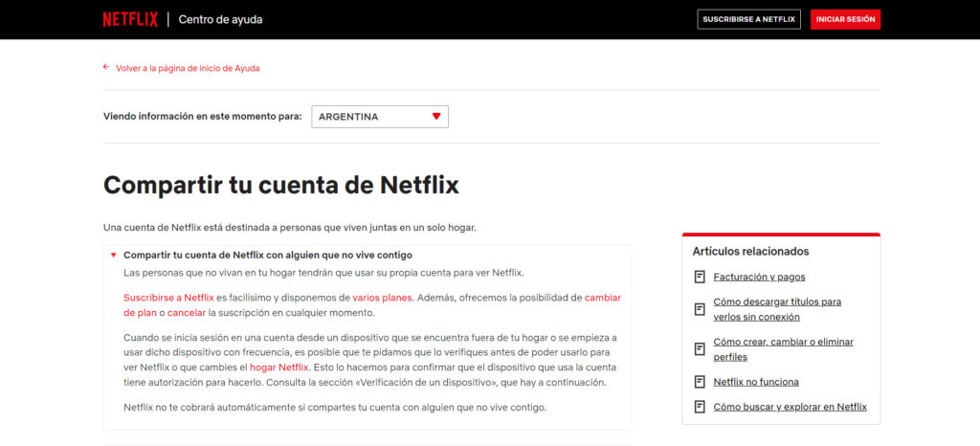Collapse 'Compartir tu cuenta con alguien' section heading
Viewport: 980px width, 446px height.
(x=268, y=256)
